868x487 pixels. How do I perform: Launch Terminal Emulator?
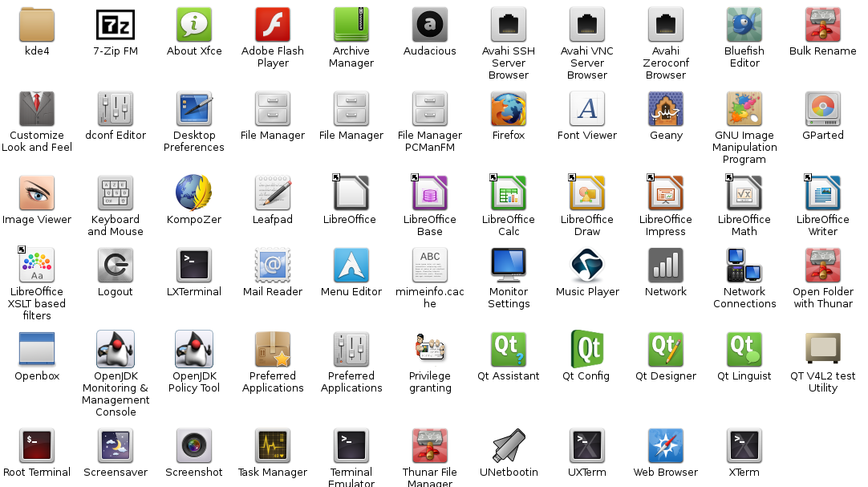351,445
